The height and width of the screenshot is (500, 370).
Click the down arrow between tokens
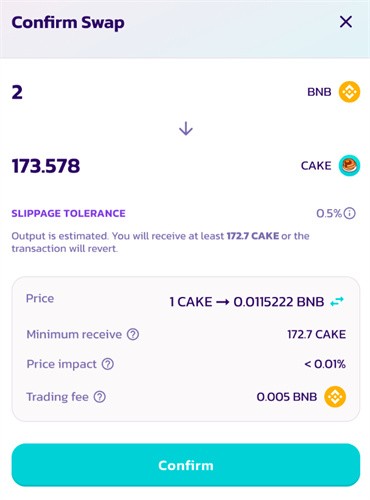(186, 129)
